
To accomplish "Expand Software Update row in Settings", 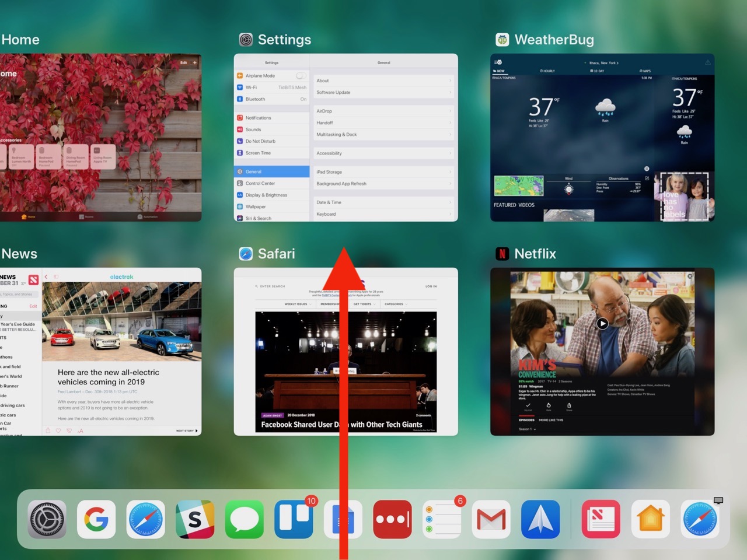I will click(x=383, y=92).
